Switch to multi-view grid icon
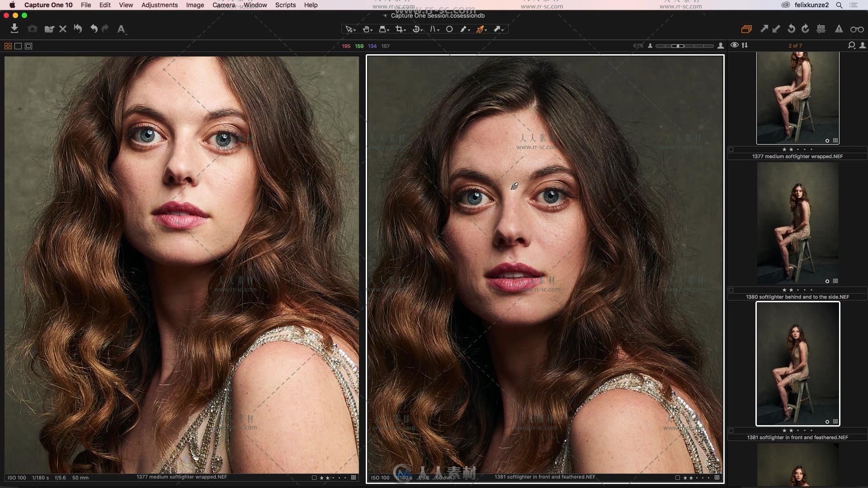 (x=8, y=46)
